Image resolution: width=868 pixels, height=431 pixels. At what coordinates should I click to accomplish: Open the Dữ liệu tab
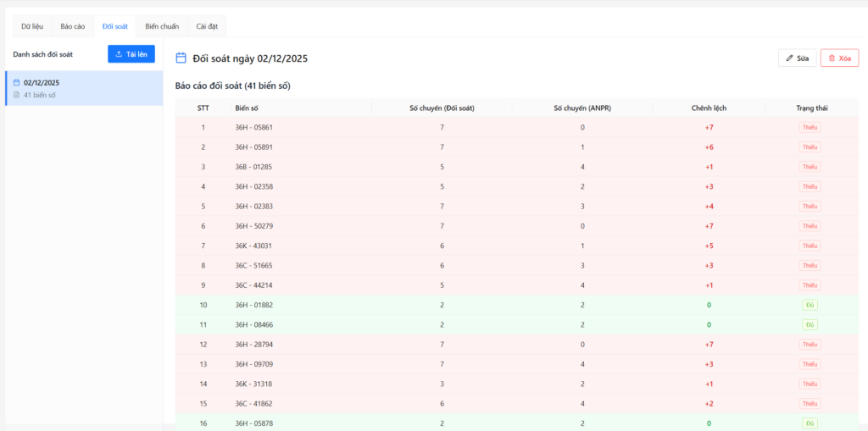(32, 26)
